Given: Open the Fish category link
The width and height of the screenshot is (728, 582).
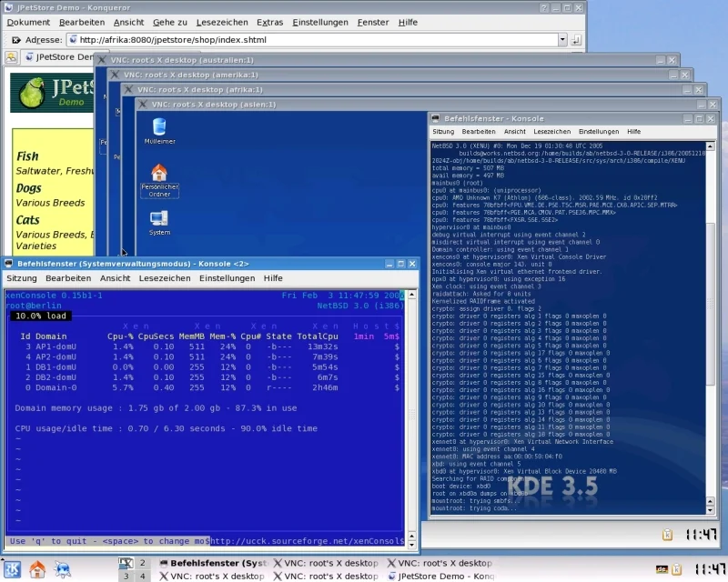Looking at the screenshot, I should click(27, 156).
